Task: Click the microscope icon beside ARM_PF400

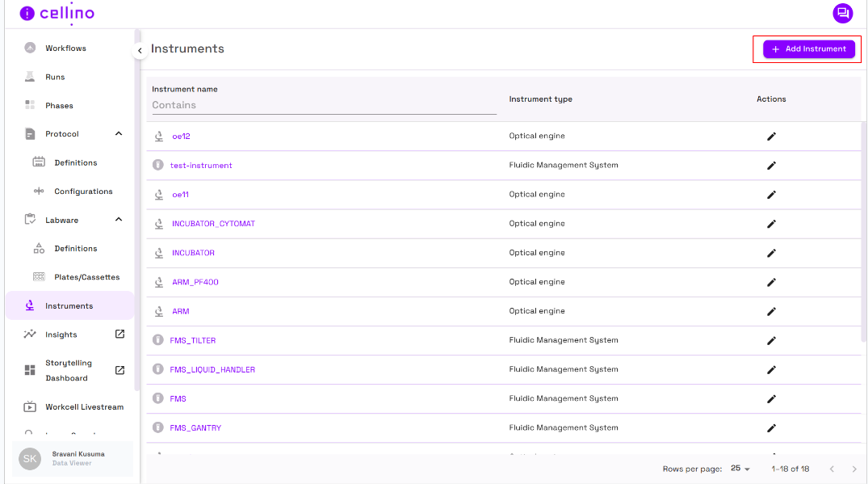Action: [x=159, y=282]
